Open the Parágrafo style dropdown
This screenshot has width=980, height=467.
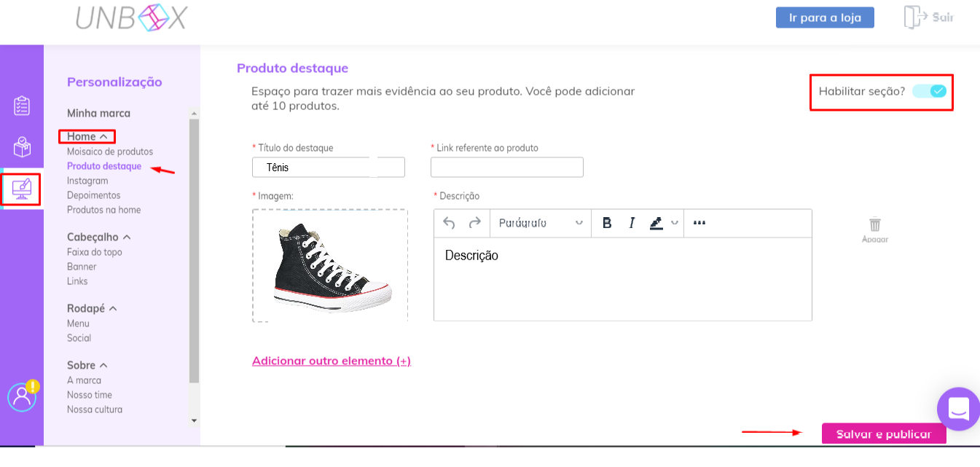[541, 223]
